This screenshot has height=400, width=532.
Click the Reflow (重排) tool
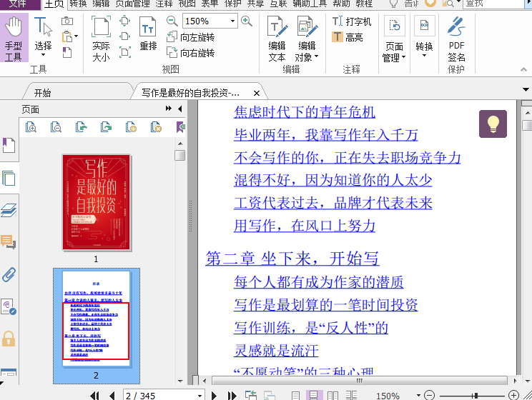point(148,34)
